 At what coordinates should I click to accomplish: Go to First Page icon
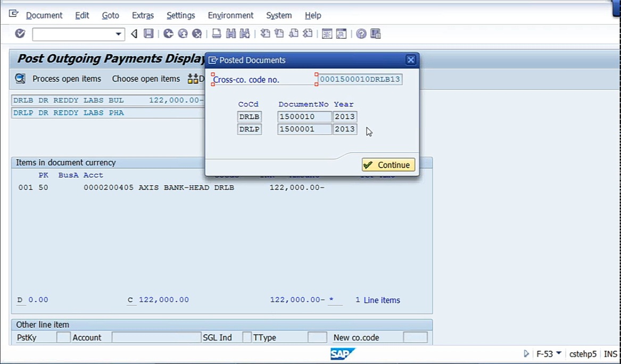tap(265, 34)
